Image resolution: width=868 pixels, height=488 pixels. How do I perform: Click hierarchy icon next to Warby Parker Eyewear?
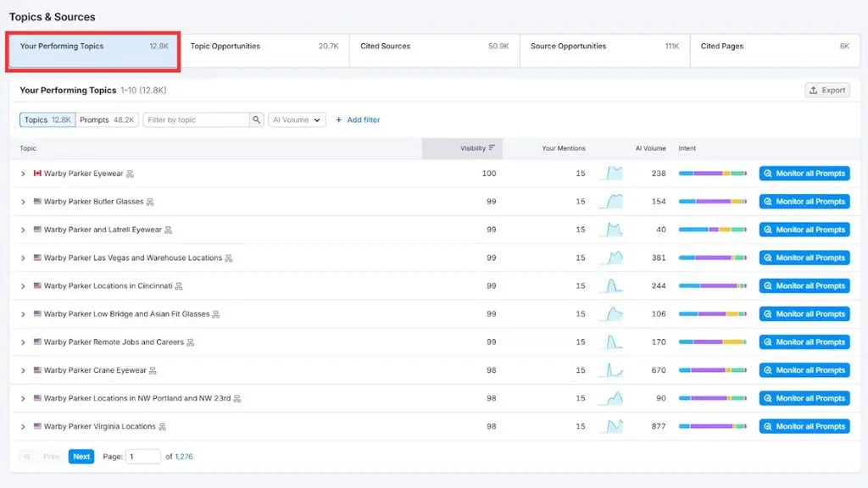pos(130,174)
